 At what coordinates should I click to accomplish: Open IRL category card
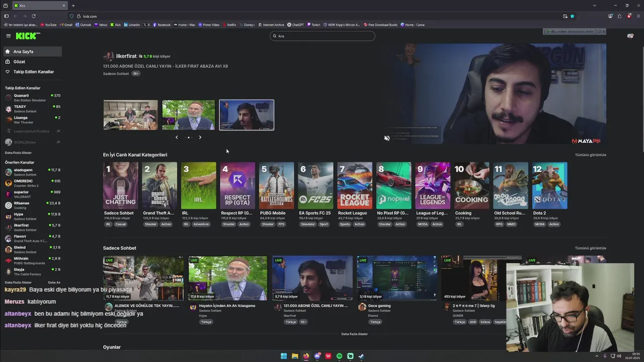click(x=198, y=186)
